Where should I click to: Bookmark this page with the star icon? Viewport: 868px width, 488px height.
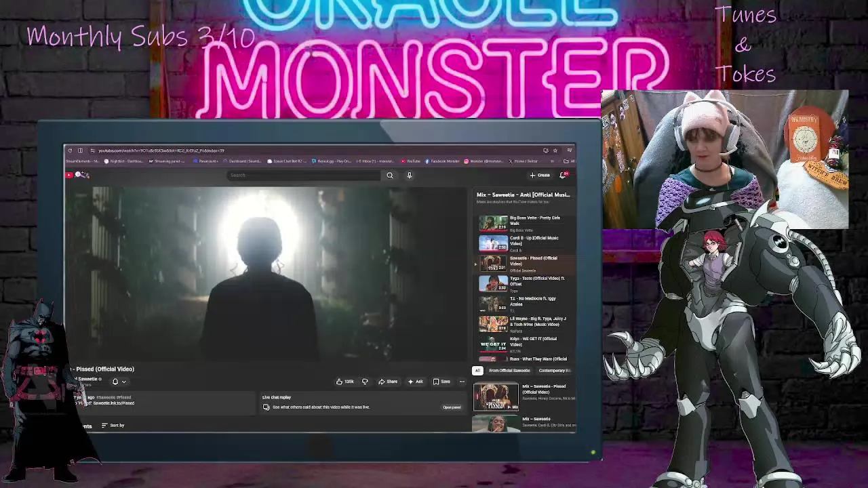click(555, 150)
